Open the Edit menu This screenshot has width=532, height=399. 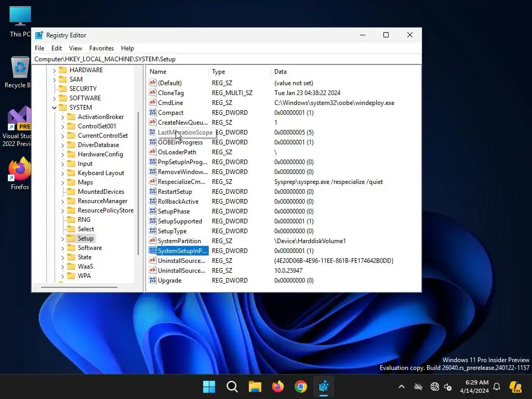pos(56,48)
